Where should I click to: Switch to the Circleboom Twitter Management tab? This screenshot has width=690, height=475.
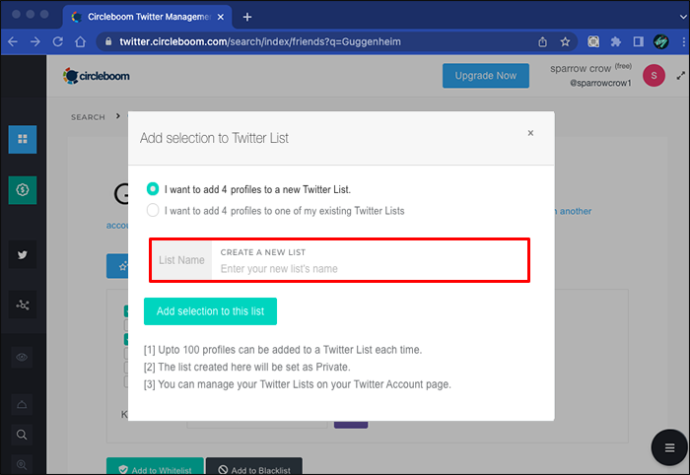pos(147,17)
